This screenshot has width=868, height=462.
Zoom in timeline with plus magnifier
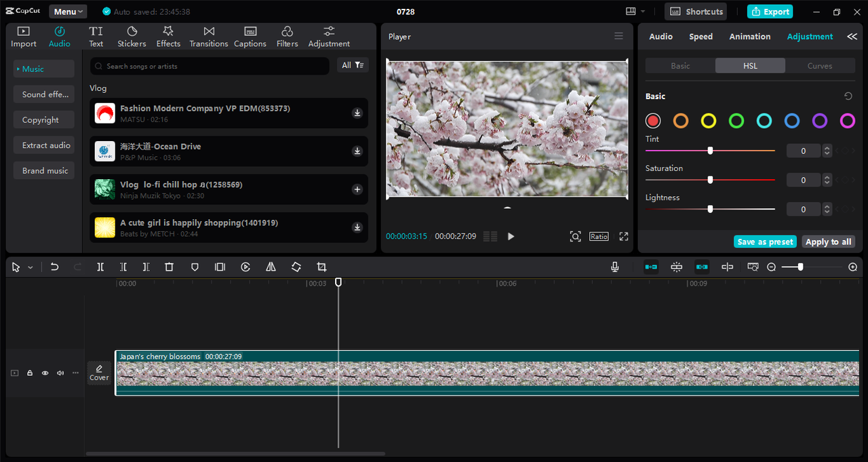point(853,267)
